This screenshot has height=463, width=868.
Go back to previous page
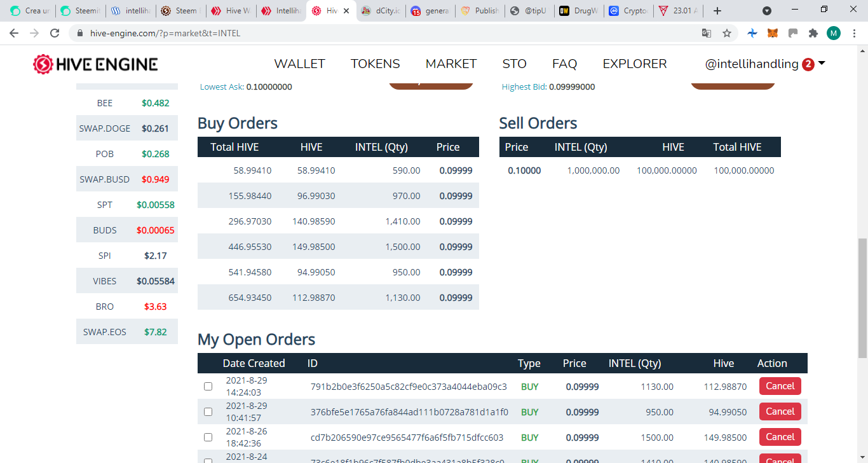14,33
